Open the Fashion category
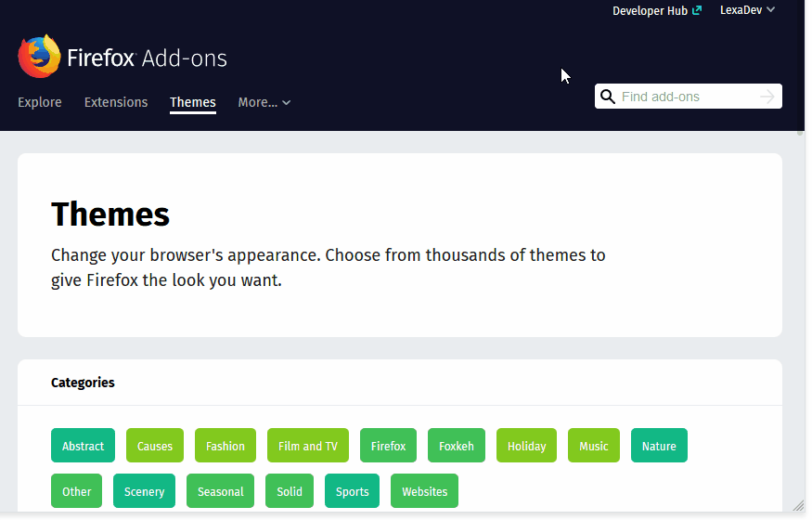812x520 pixels. [226, 448]
